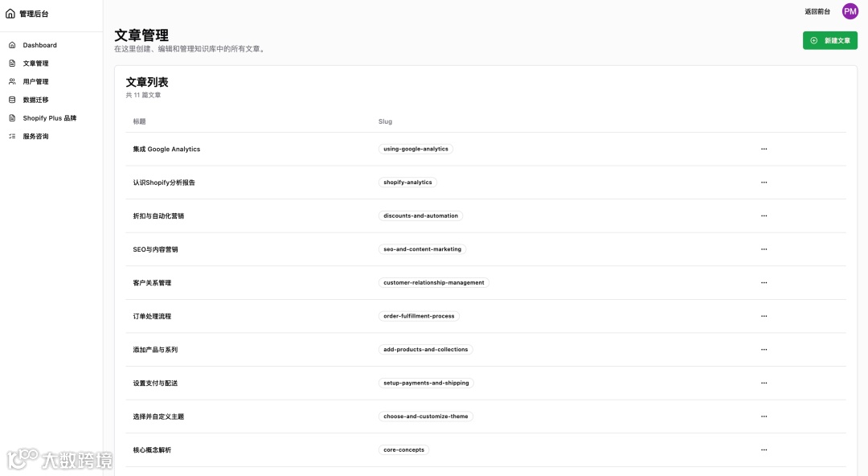Click slug badge discounts-and-automation

pyautogui.click(x=420, y=215)
